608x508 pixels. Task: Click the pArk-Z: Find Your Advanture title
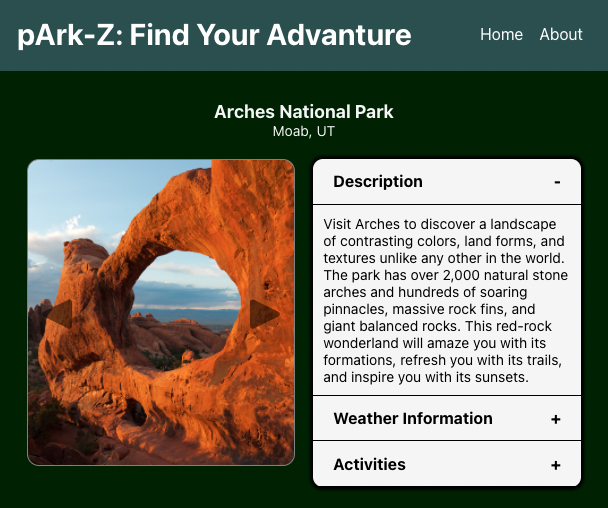pos(214,35)
